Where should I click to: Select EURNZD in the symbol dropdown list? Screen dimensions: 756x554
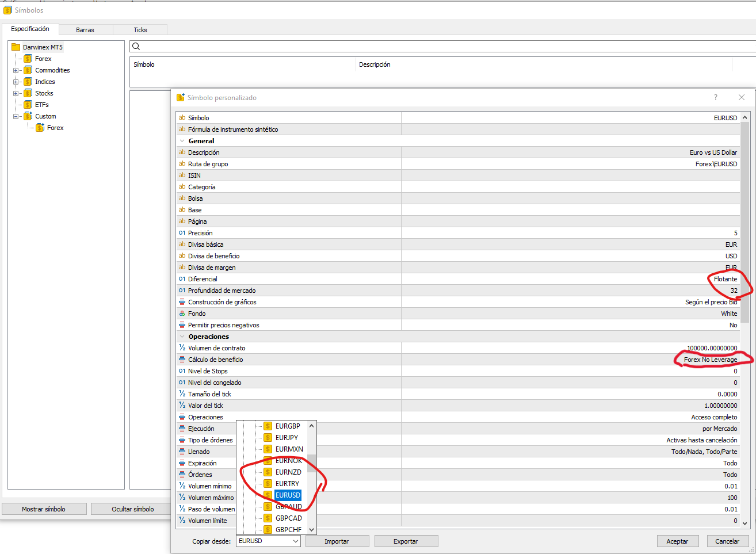tap(288, 472)
